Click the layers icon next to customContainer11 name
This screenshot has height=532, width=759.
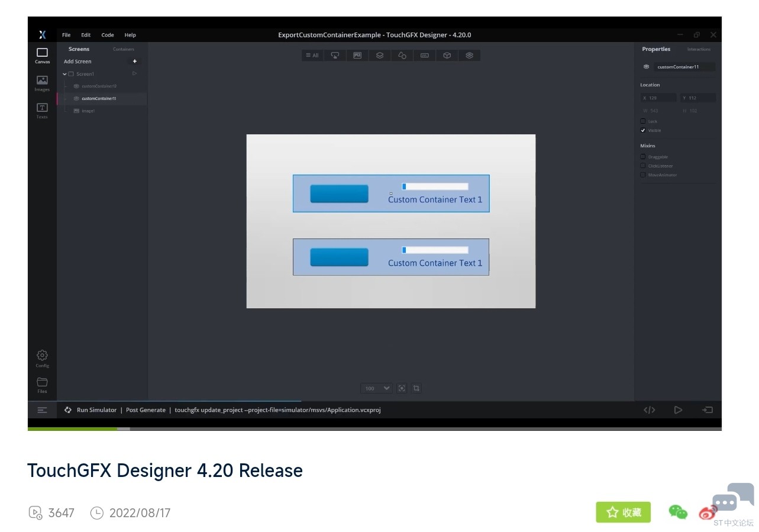(647, 67)
